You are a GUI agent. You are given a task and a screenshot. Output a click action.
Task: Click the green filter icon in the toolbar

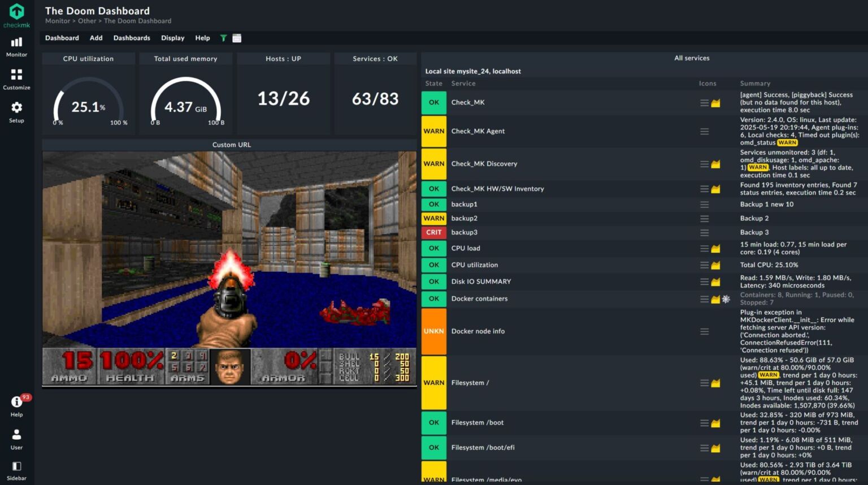[x=223, y=38]
